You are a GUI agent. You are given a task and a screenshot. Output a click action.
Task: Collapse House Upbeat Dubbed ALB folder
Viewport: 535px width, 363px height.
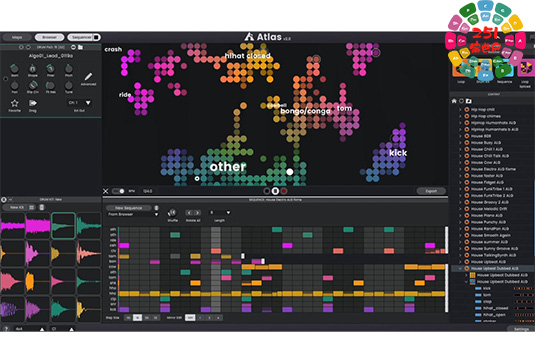[460, 268]
